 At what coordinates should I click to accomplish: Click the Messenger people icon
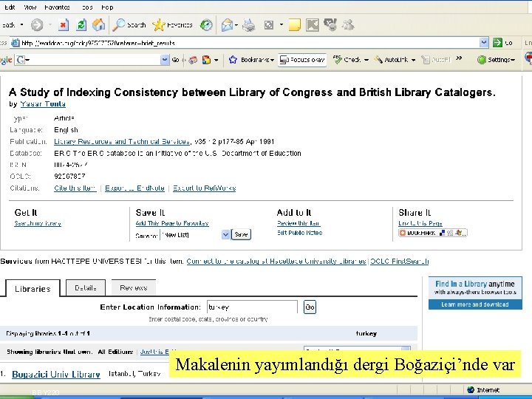pyautogui.click(x=348, y=25)
